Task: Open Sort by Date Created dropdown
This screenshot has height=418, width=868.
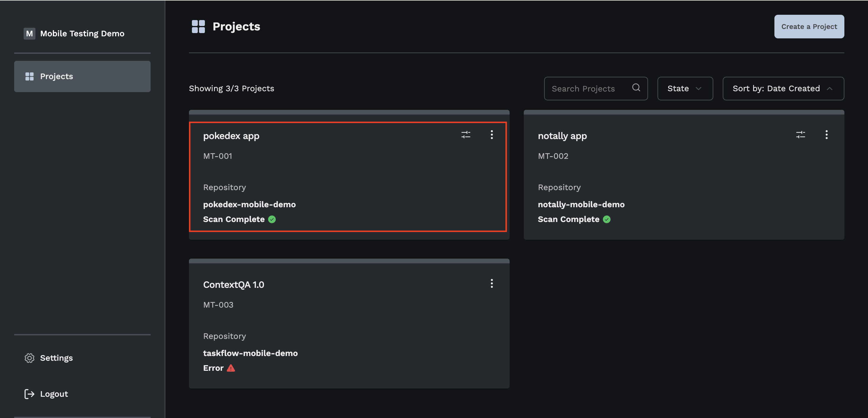Action: point(783,89)
